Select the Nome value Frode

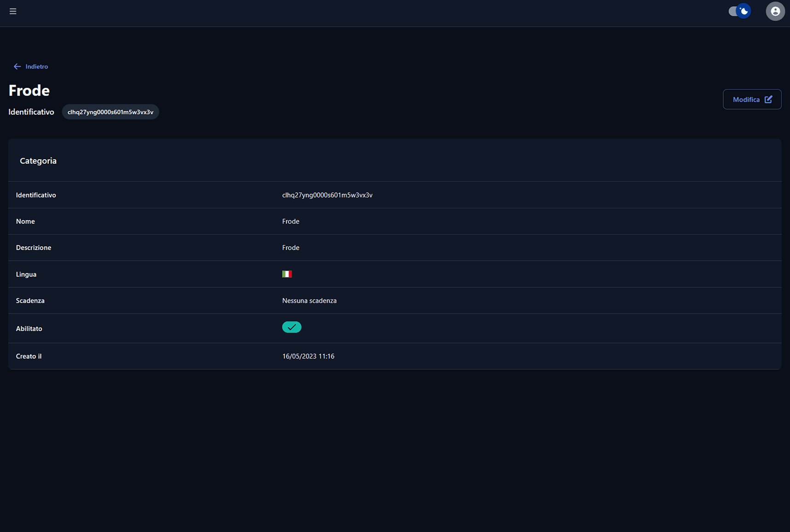click(291, 221)
